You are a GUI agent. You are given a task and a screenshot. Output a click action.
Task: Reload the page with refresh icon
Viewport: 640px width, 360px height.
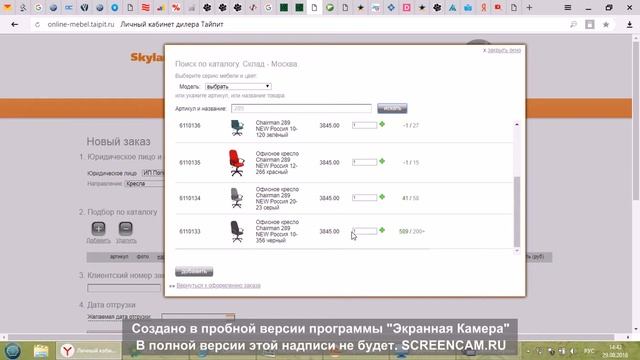[x=38, y=24]
